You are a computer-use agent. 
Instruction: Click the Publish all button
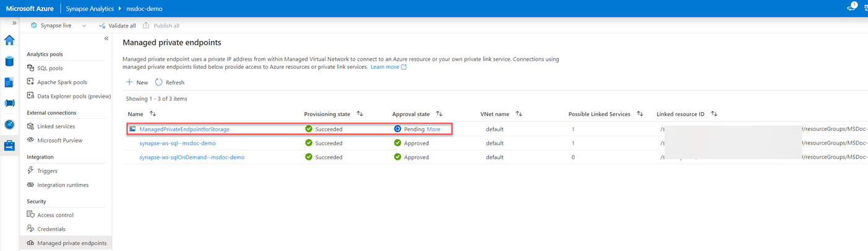pos(161,25)
